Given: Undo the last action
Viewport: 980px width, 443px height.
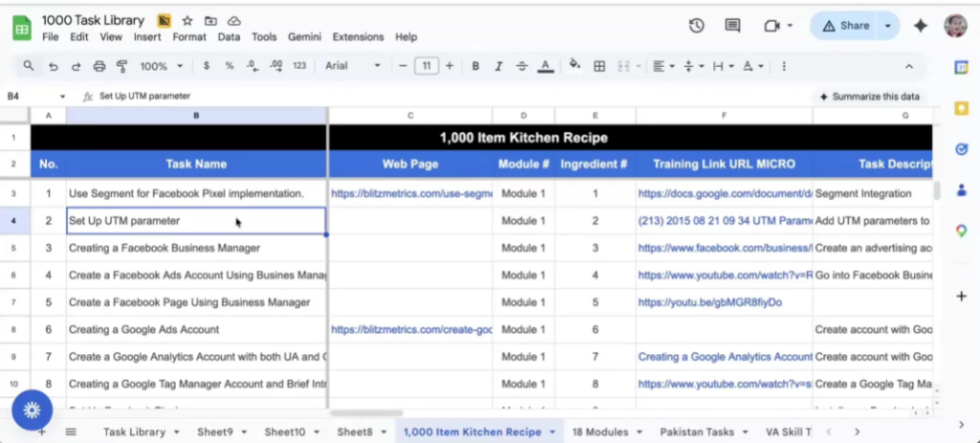Looking at the screenshot, I should click(54, 66).
